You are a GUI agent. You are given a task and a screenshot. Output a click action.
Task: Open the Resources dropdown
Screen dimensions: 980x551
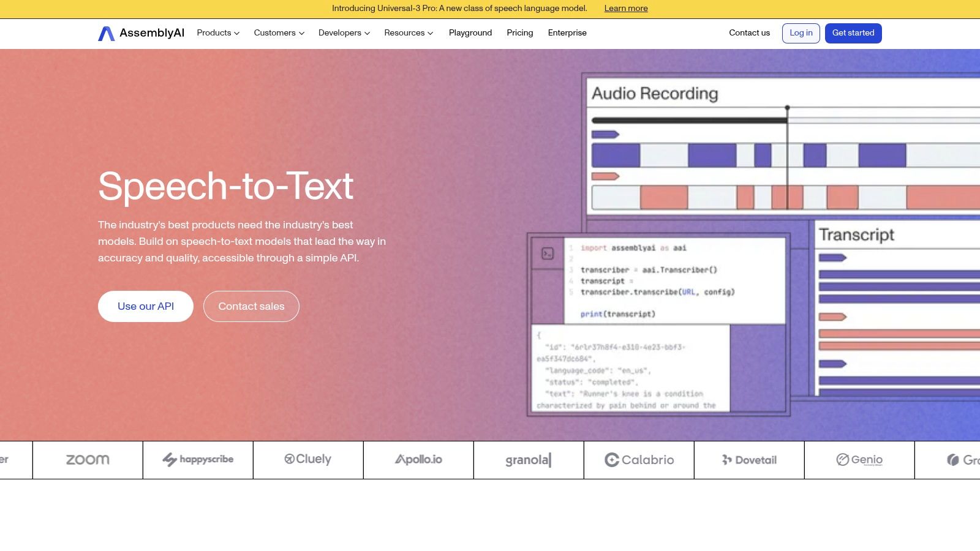coord(409,33)
